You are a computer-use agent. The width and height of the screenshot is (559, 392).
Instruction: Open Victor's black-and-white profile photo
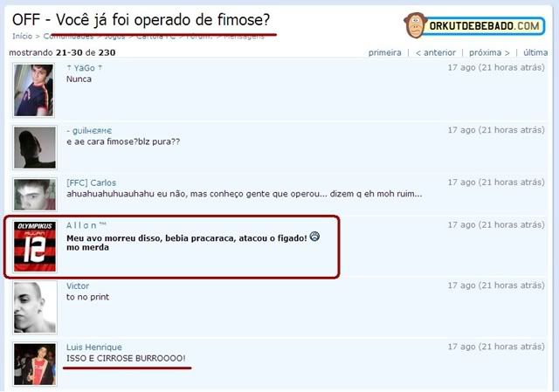pos(35,307)
